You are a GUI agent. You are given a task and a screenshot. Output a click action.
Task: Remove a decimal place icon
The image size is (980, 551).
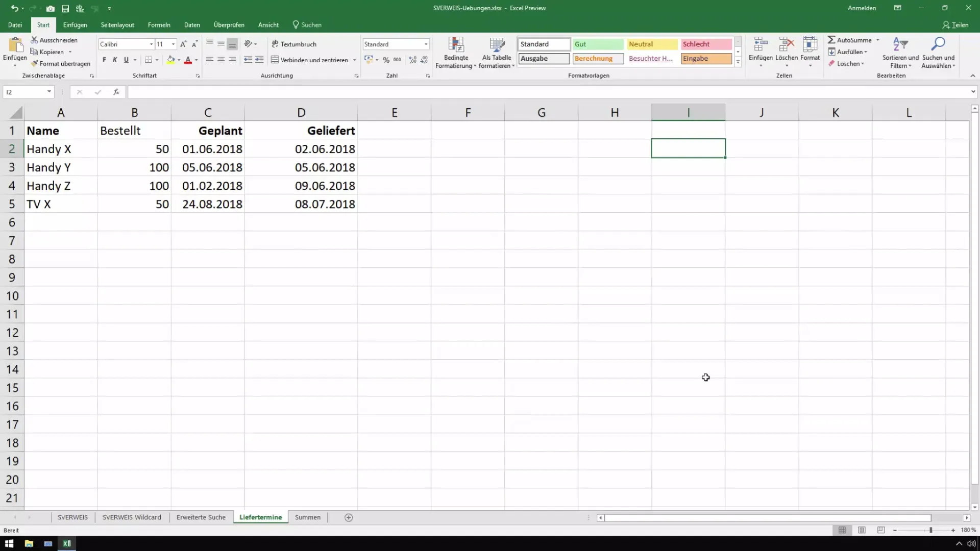424,60
